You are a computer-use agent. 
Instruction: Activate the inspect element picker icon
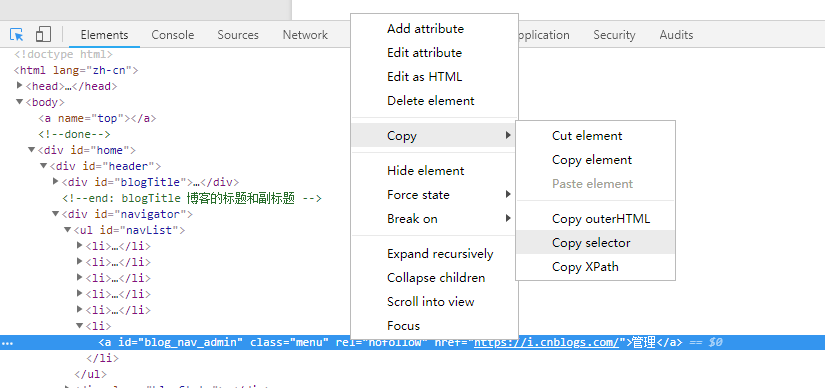coord(17,35)
